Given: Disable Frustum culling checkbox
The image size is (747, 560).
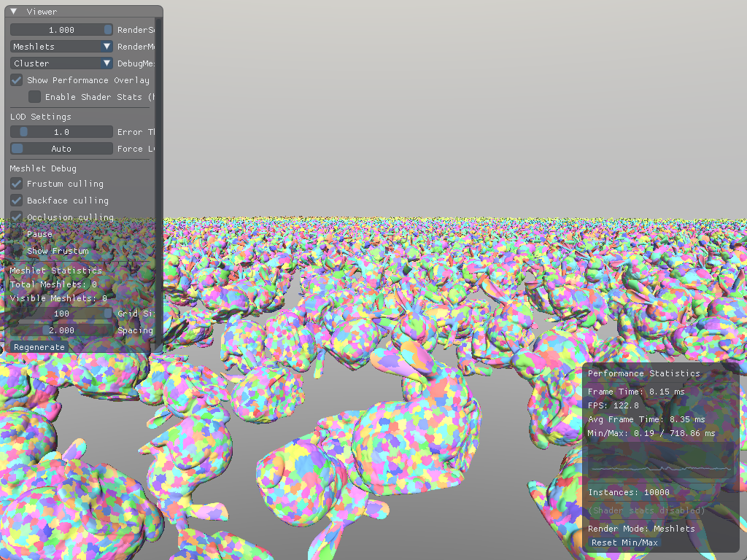Looking at the screenshot, I should pos(16,184).
